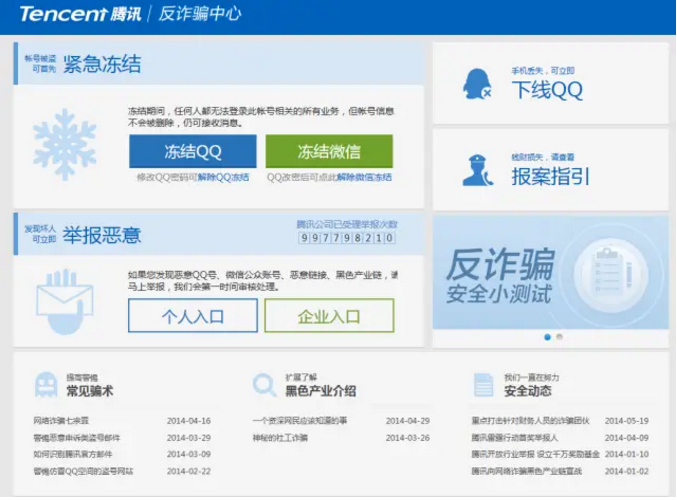This screenshot has height=500, width=677.
Task: Select the first blue carousel dot
Action: point(547,337)
